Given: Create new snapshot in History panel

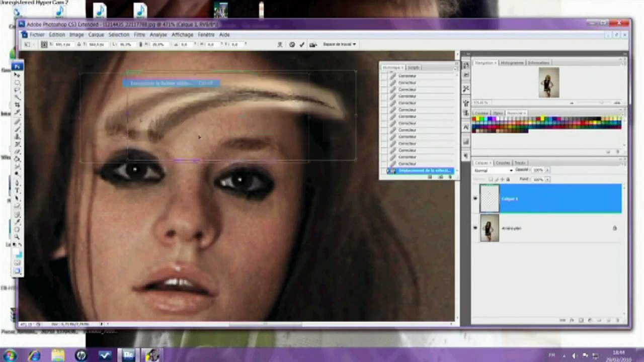Looking at the screenshot, I should click(440, 176).
